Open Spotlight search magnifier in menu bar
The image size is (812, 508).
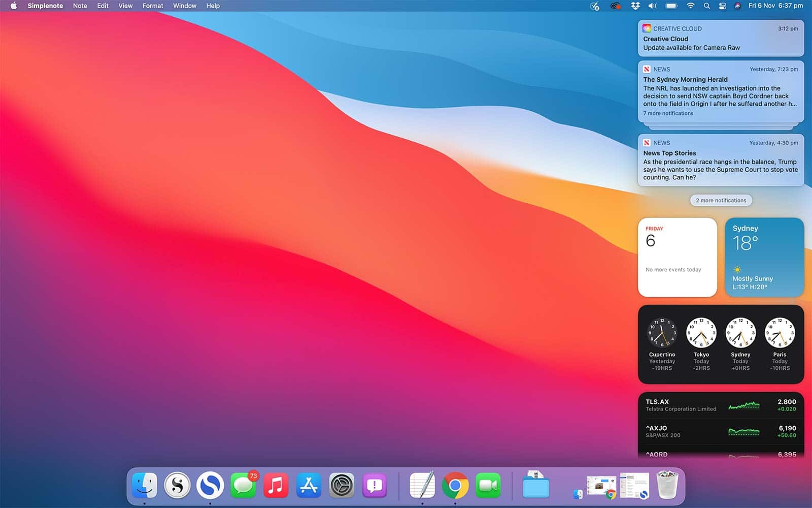706,6
